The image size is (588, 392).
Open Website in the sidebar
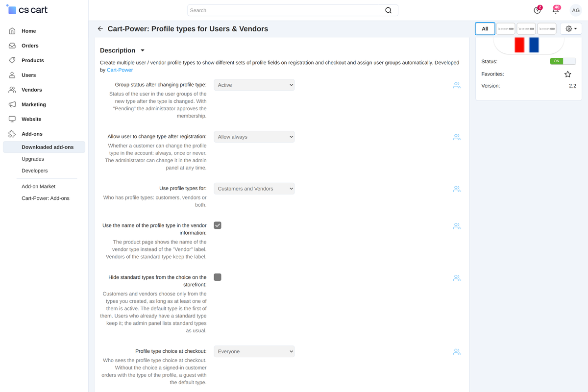[x=31, y=119]
